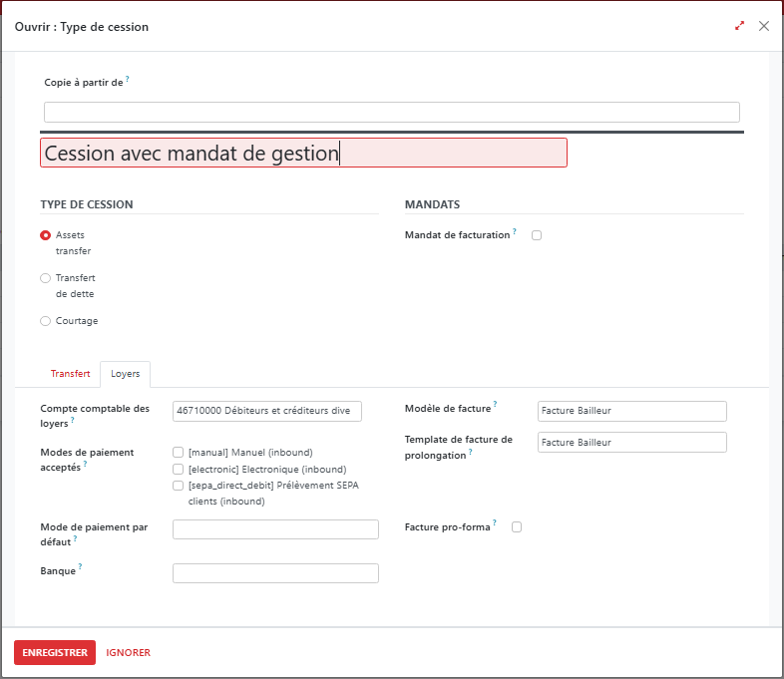Check the Manuel (inbound) payment mode
The height and width of the screenshot is (679, 784).
(x=178, y=453)
